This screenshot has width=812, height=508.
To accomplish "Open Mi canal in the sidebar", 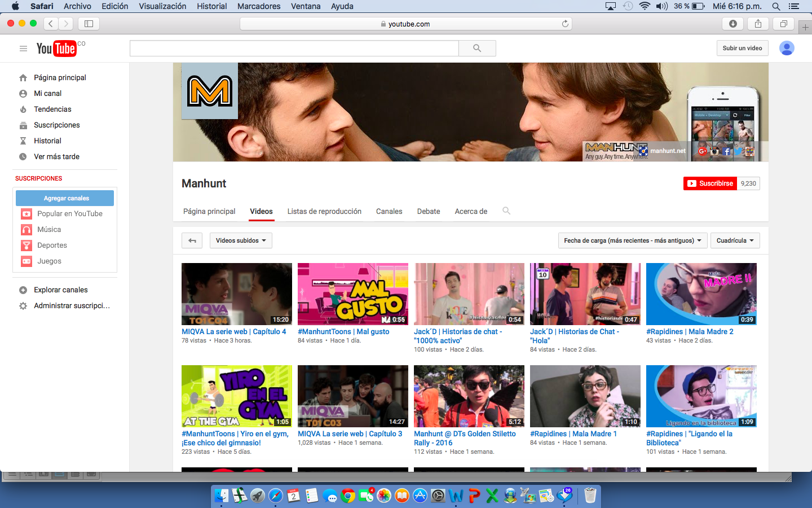I will 48,93.
